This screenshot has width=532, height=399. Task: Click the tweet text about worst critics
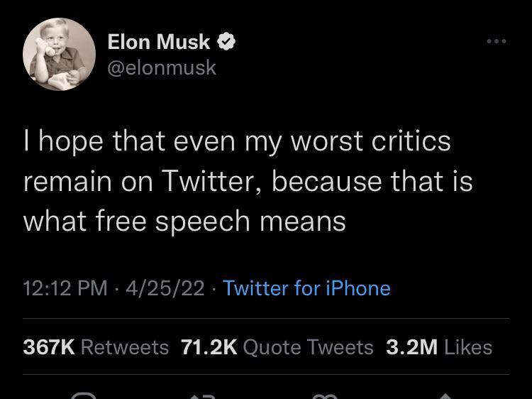pyautogui.click(x=237, y=181)
